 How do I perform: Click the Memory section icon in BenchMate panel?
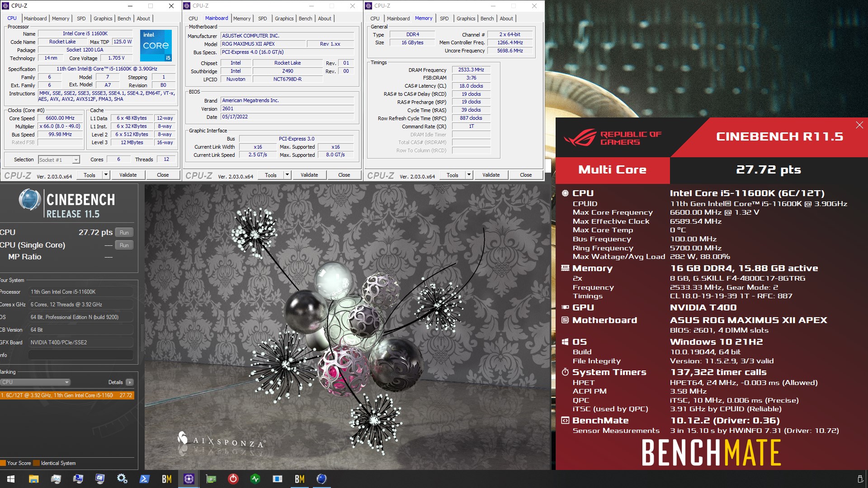565,268
